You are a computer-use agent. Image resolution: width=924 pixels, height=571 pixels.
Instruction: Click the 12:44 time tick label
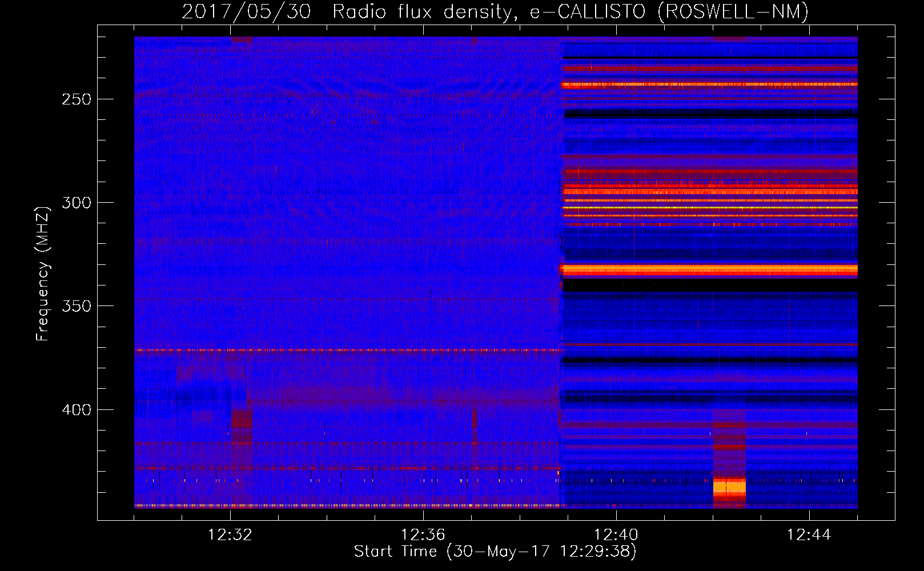(x=809, y=535)
